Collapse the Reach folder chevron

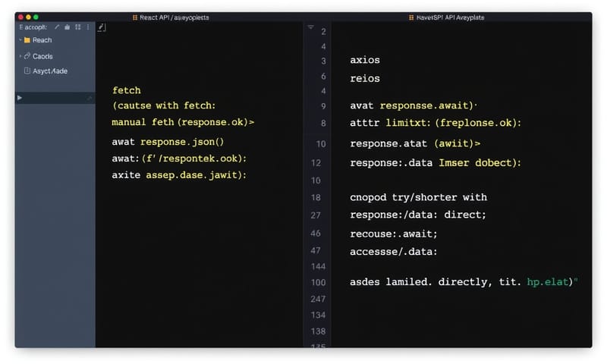[x=20, y=40]
